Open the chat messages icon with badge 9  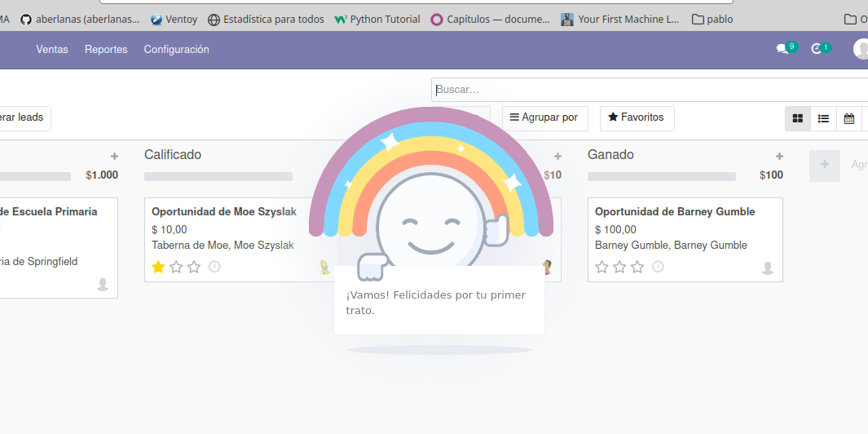pos(786,48)
